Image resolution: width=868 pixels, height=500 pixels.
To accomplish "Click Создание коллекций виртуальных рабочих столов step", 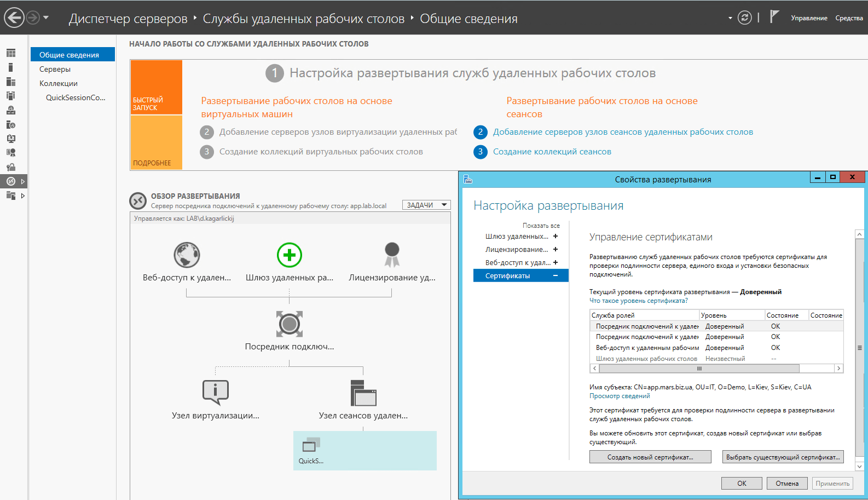I will 321,152.
